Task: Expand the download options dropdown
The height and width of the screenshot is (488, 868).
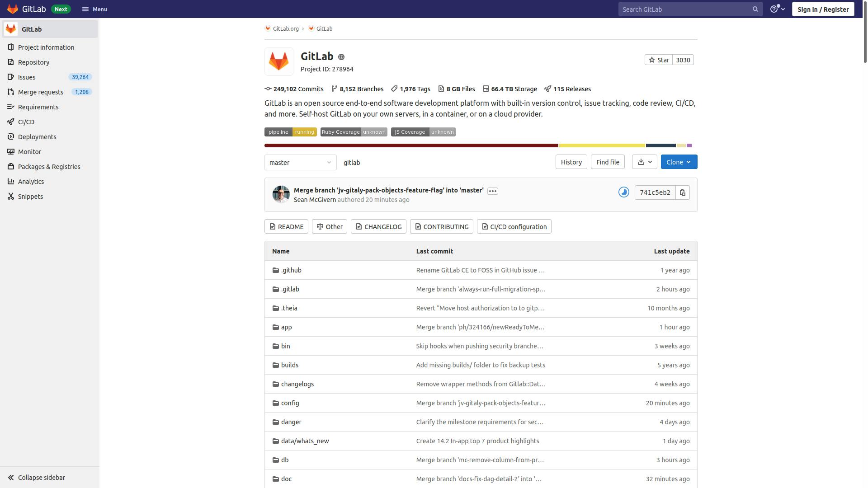Action: pos(644,161)
